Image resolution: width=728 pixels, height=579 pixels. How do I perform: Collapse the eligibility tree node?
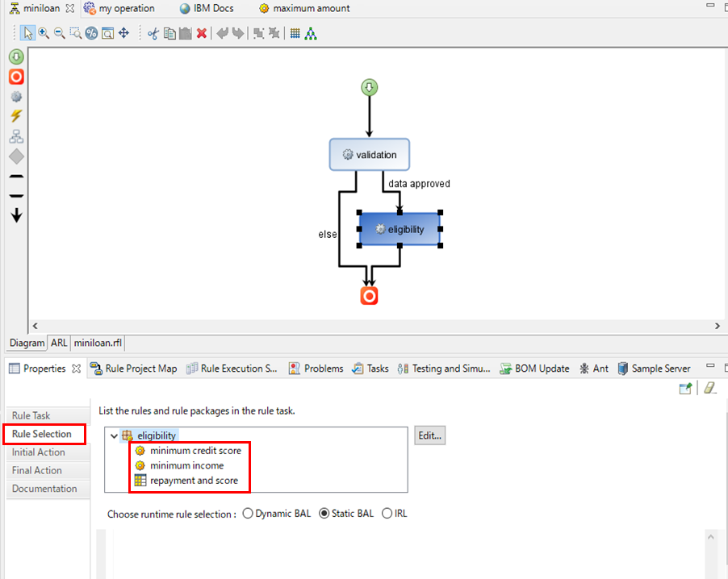[114, 435]
